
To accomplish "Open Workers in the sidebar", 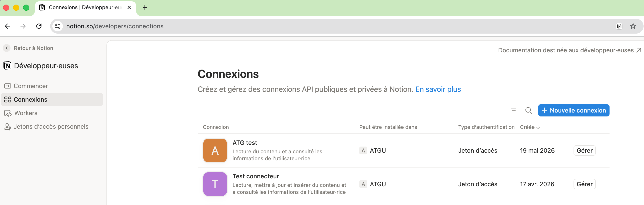I will pyautogui.click(x=52, y=113).
